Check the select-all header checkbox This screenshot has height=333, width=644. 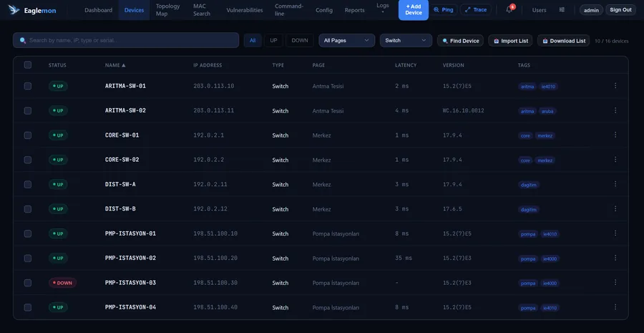click(27, 65)
